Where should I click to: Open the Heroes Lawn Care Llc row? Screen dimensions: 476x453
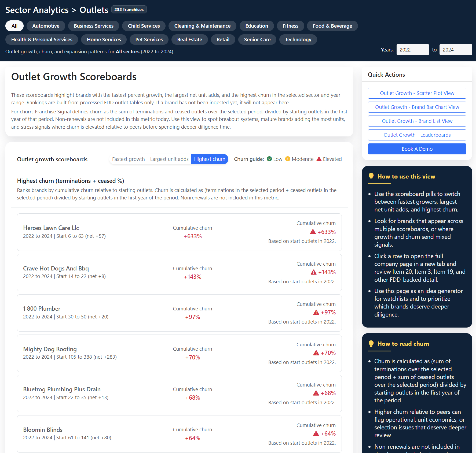pos(179,232)
